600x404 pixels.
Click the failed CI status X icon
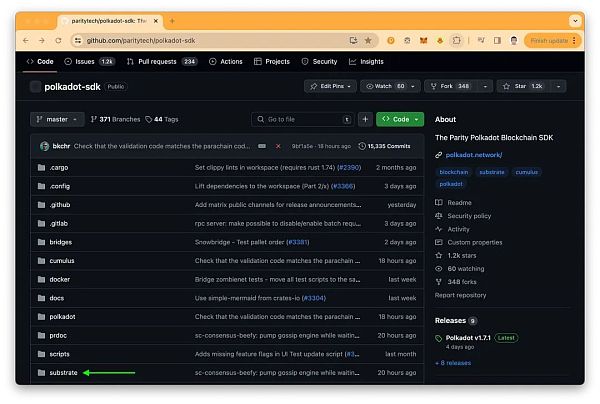point(278,145)
